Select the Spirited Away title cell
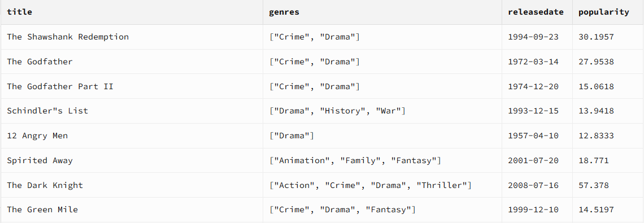Screen dimensions: 644x223 (132, 160)
